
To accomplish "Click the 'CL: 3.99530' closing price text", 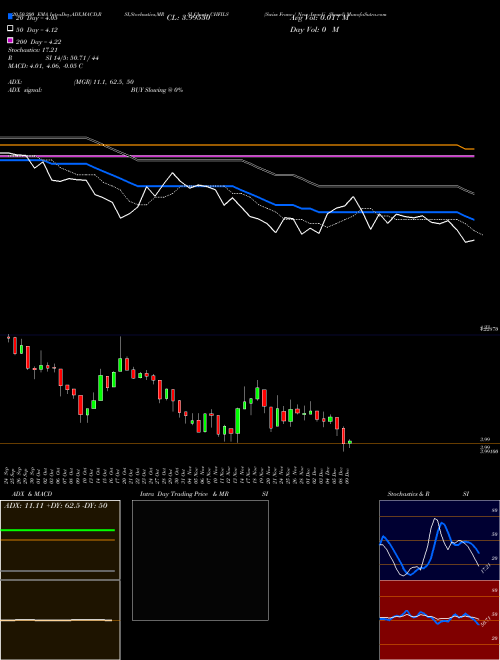I will 188,18.
